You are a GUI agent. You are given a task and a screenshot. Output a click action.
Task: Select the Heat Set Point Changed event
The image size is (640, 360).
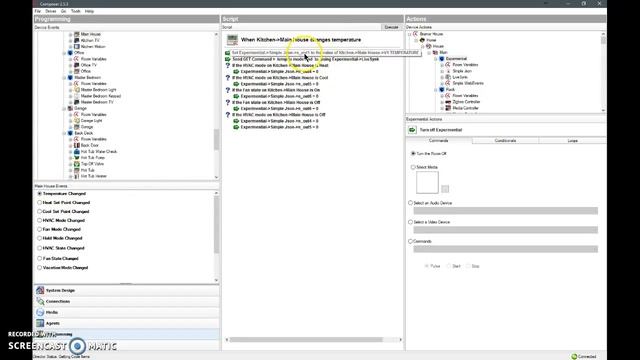point(40,202)
